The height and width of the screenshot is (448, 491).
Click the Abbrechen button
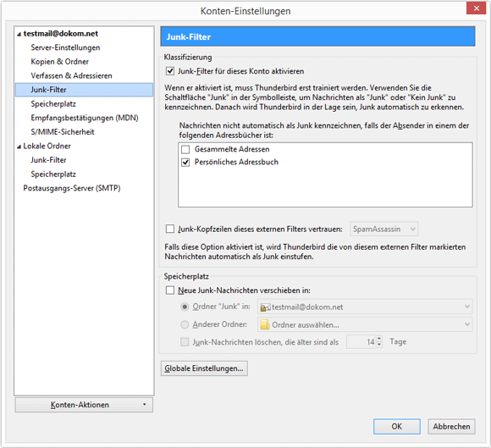(x=451, y=426)
